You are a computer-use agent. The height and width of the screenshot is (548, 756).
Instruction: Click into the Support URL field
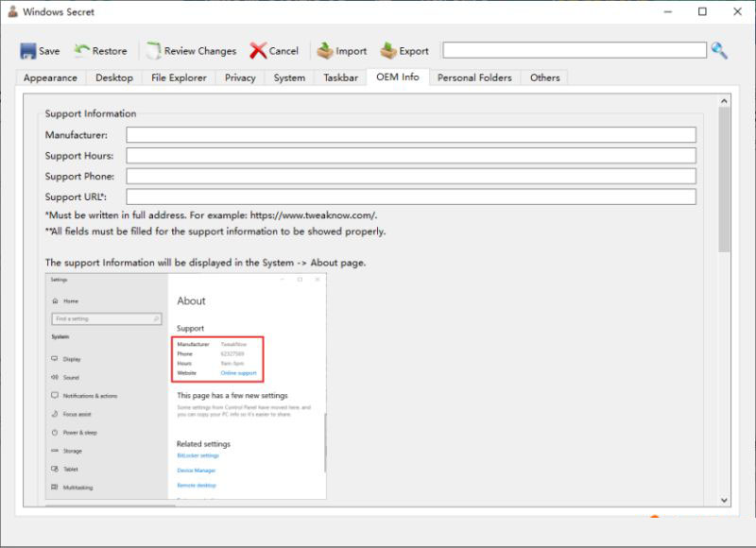click(x=411, y=197)
